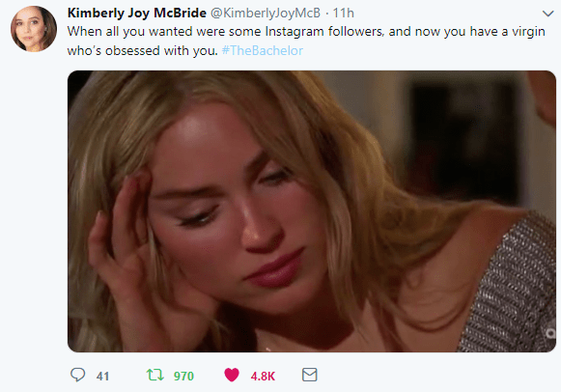Screen dimensions: 561x392
Task: Click the network watermark in GIF corner
Action: 550,333
